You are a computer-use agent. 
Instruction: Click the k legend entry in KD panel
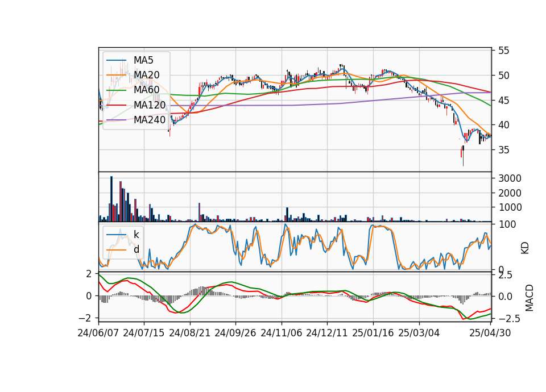136,235
